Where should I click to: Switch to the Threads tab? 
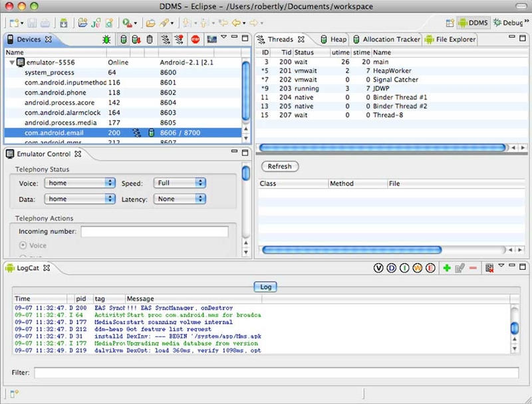(280, 40)
